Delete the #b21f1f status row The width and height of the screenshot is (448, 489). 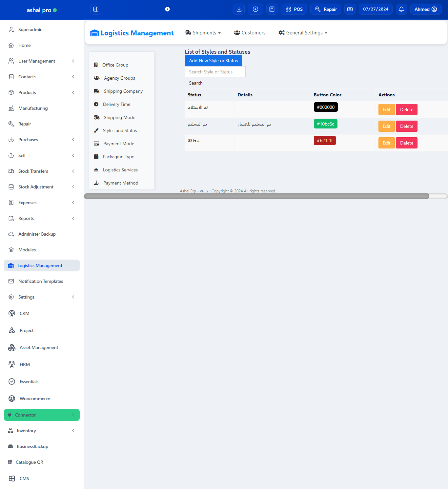click(406, 143)
